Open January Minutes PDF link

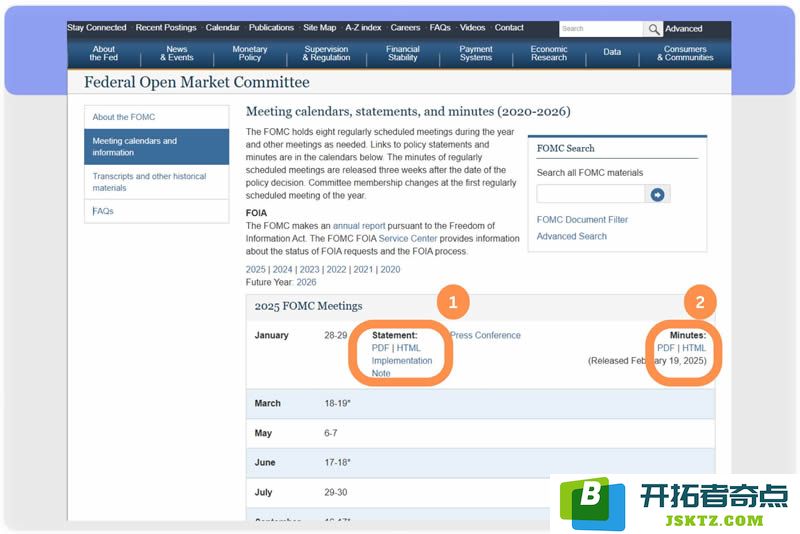tap(666, 348)
